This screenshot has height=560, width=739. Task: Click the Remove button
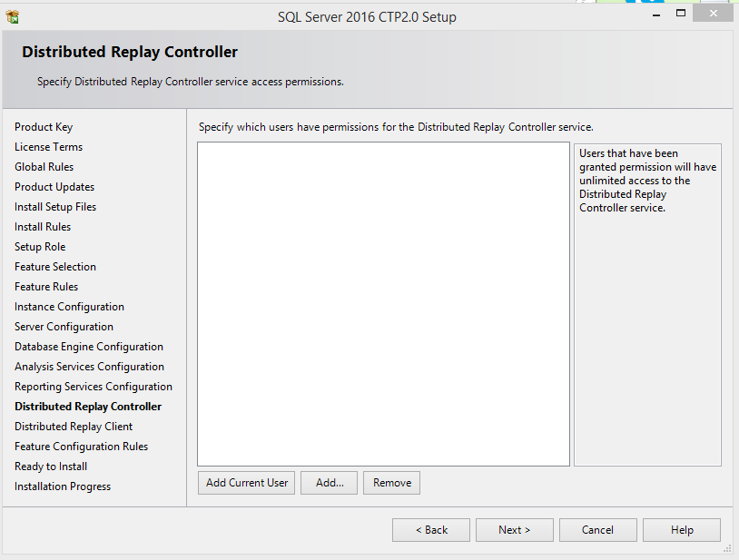[391, 482]
